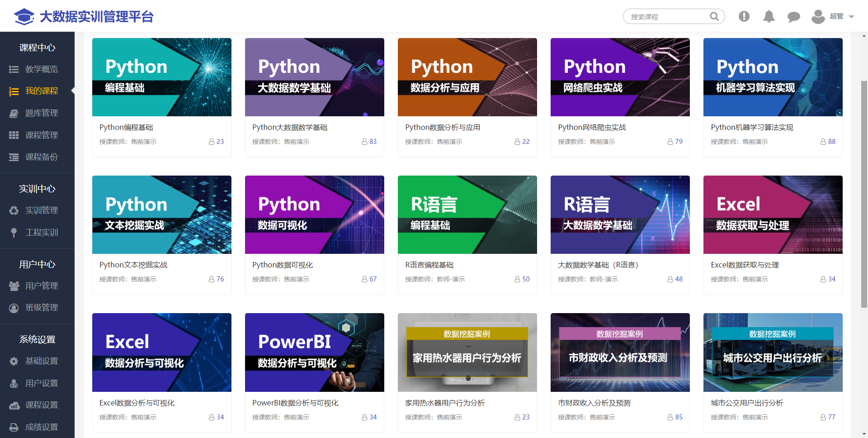The height and width of the screenshot is (438, 868).
Task: Click the user avatar icon
Action: click(818, 16)
